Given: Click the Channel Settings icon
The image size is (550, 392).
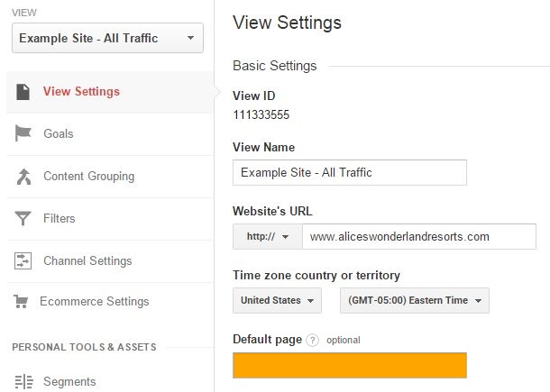Looking at the screenshot, I should (23, 260).
